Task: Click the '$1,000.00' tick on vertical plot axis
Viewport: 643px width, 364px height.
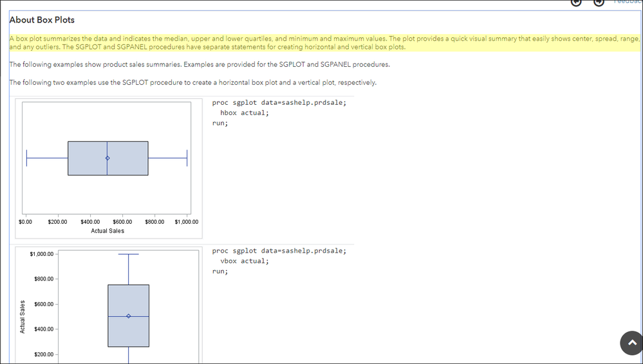Action: (x=41, y=254)
